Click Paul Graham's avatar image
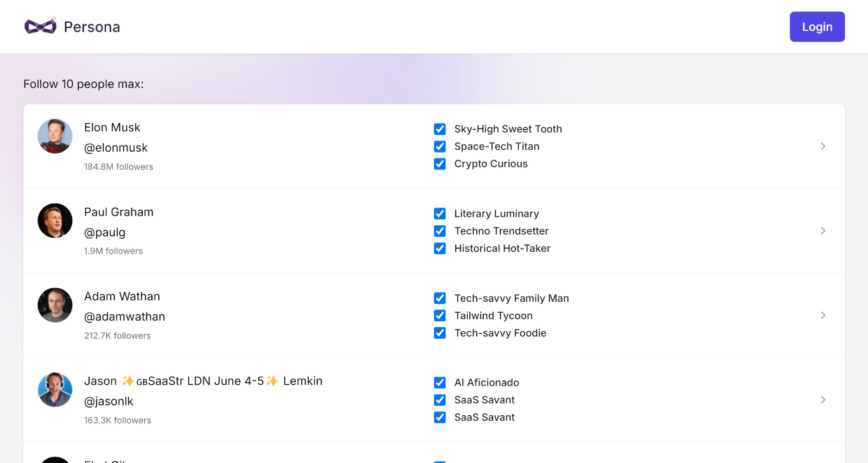868x463 pixels. pos(55,221)
